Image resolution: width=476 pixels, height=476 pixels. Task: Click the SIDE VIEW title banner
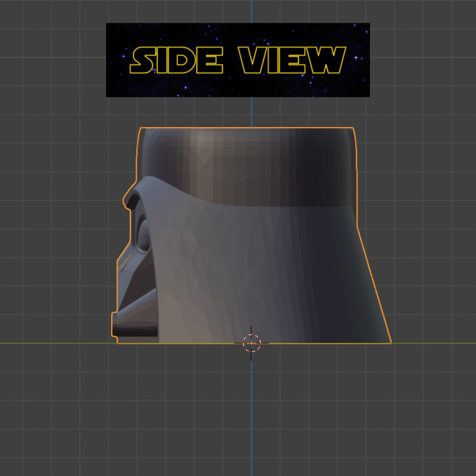(238, 60)
